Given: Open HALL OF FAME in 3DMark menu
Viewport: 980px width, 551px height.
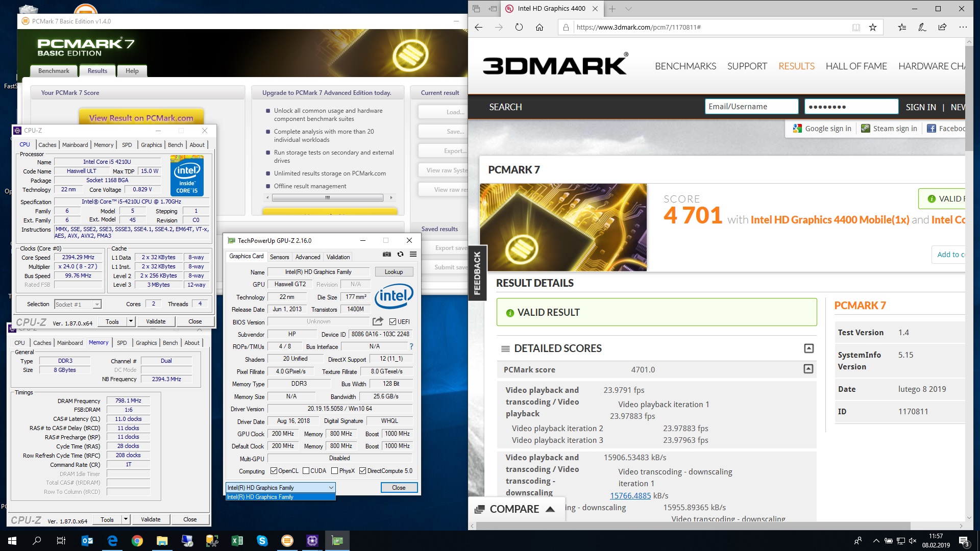Looking at the screenshot, I should pyautogui.click(x=856, y=66).
